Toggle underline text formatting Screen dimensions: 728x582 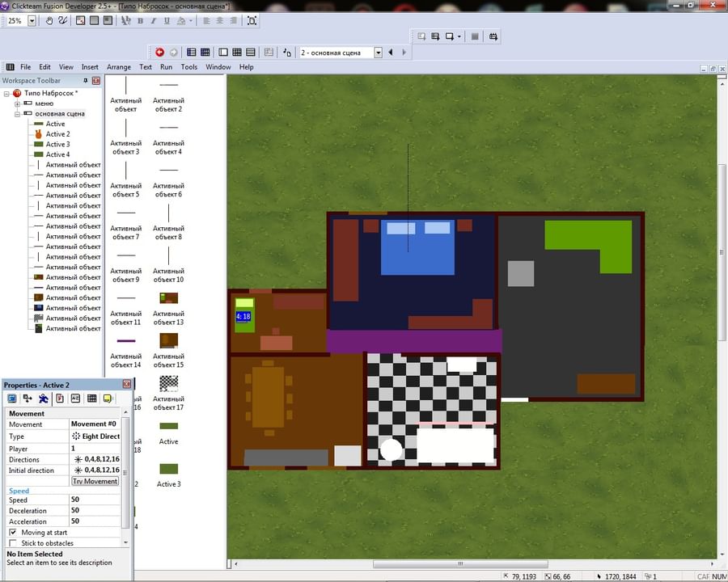pos(167,20)
